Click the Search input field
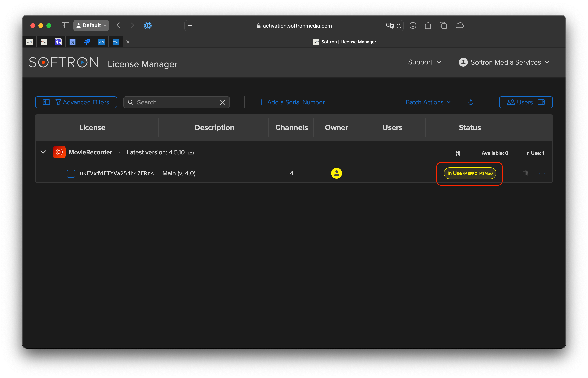This screenshot has width=588, height=378. [176, 102]
